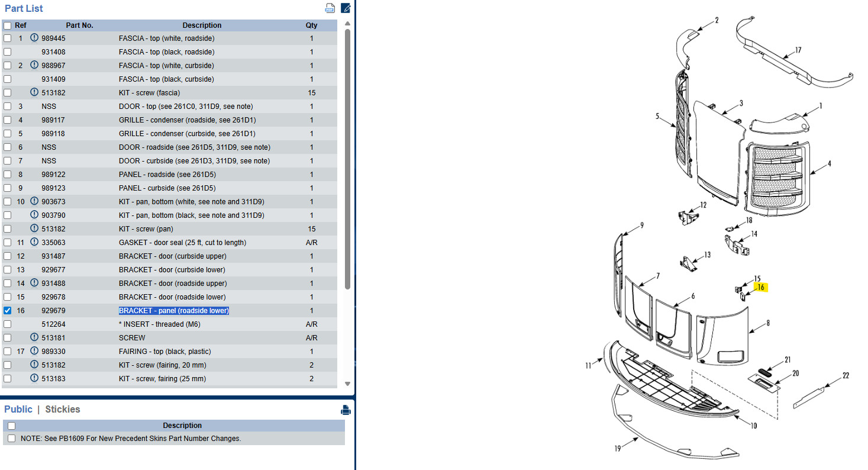Click the part list scrollbar up arrow
The width and height of the screenshot is (868, 470).
click(347, 24)
